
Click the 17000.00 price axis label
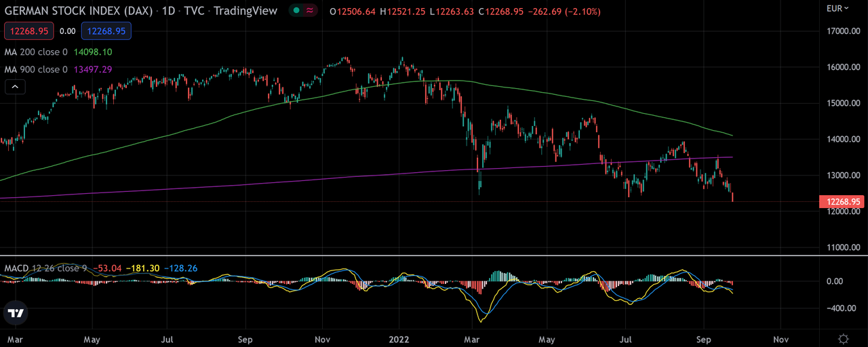point(844,31)
